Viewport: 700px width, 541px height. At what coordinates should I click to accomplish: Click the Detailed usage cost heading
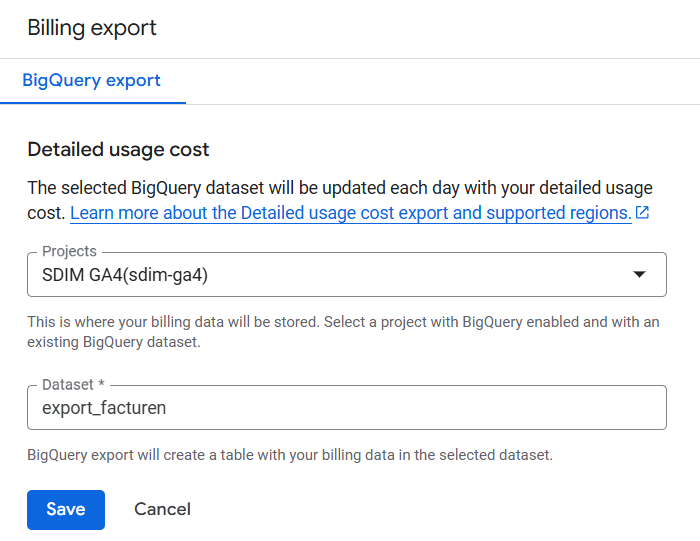[x=118, y=149]
